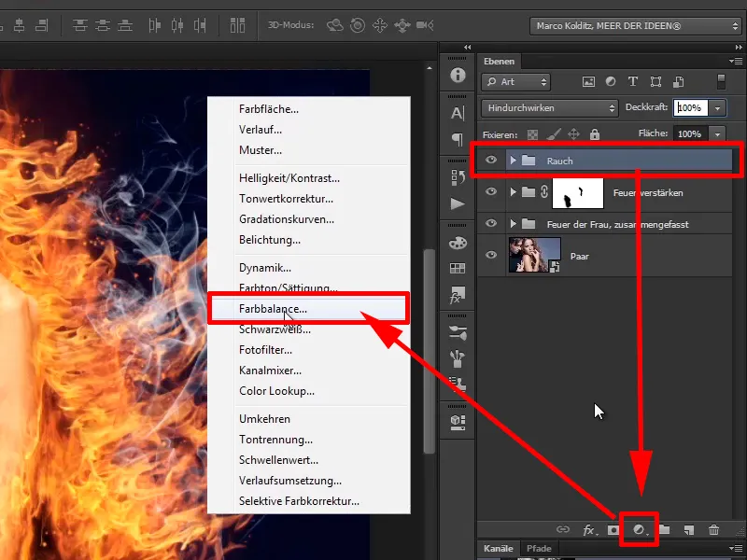Toggle lock position icon
The image size is (747, 560).
pos(574,134)
